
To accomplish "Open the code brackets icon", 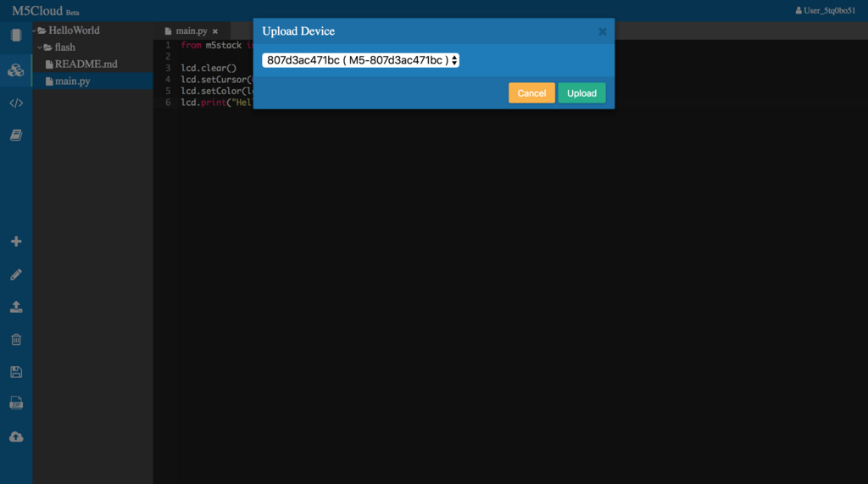I will click(x=16, y=103).
